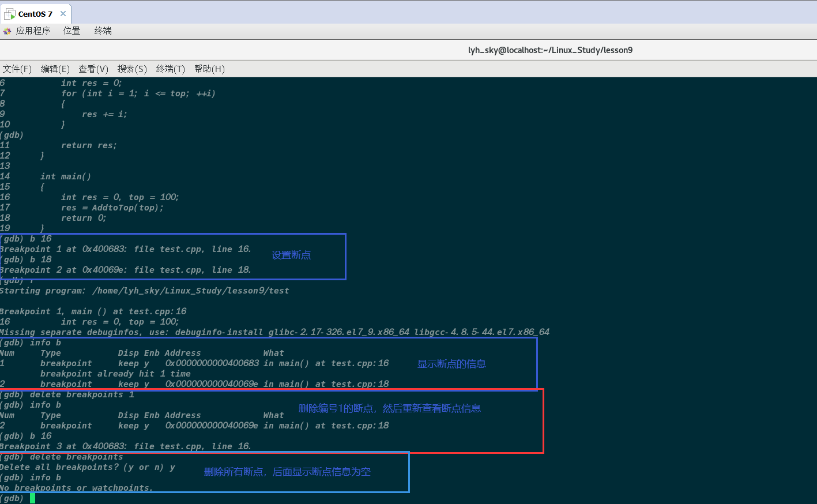
Task: Click the 'Missing separate debuginfos' line
Action: coord(274,332)
